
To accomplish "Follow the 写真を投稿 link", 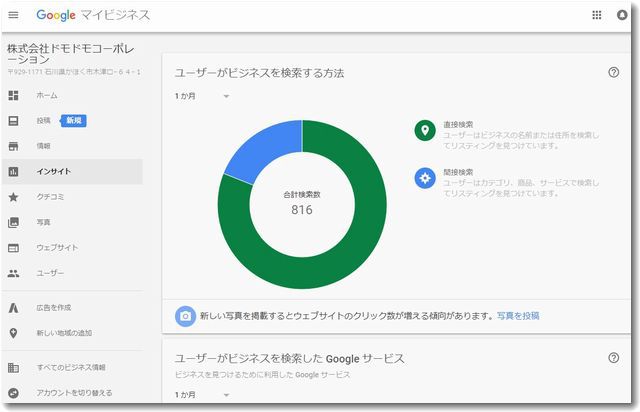I will (x=518, y=316).
